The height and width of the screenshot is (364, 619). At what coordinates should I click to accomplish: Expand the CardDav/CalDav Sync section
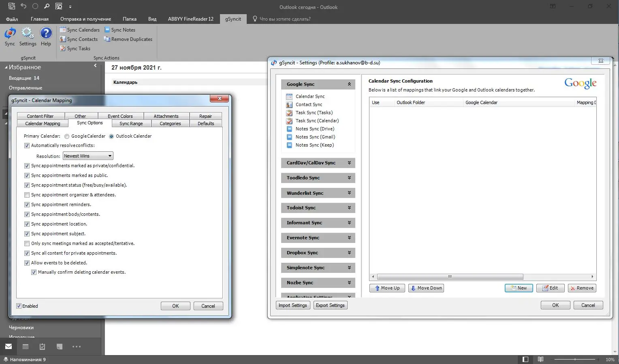click(x=318, y=163)
